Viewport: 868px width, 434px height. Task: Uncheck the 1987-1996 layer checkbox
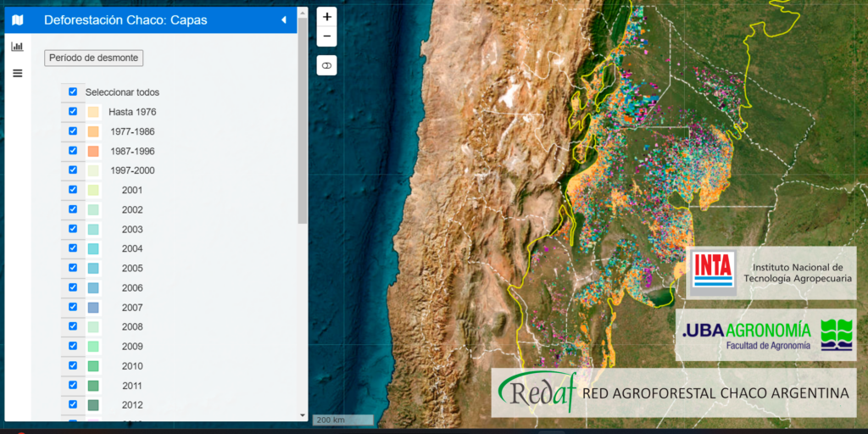point(73,151)
